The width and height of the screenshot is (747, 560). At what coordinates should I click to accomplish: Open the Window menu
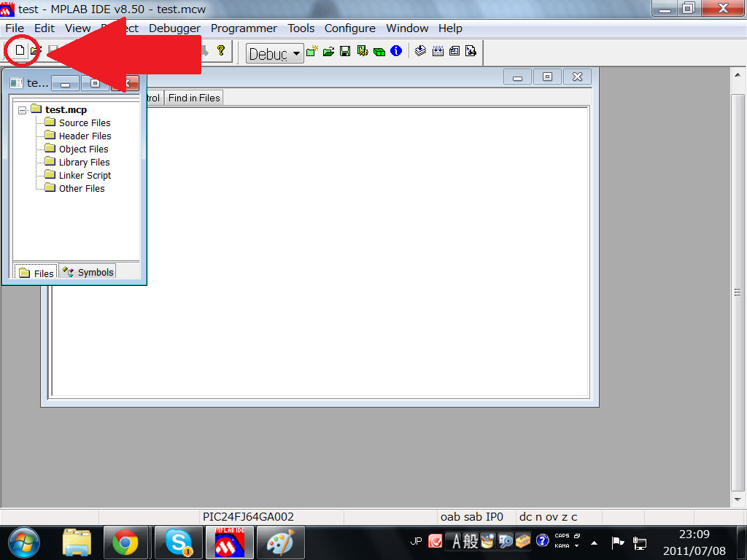coord(407,28)
